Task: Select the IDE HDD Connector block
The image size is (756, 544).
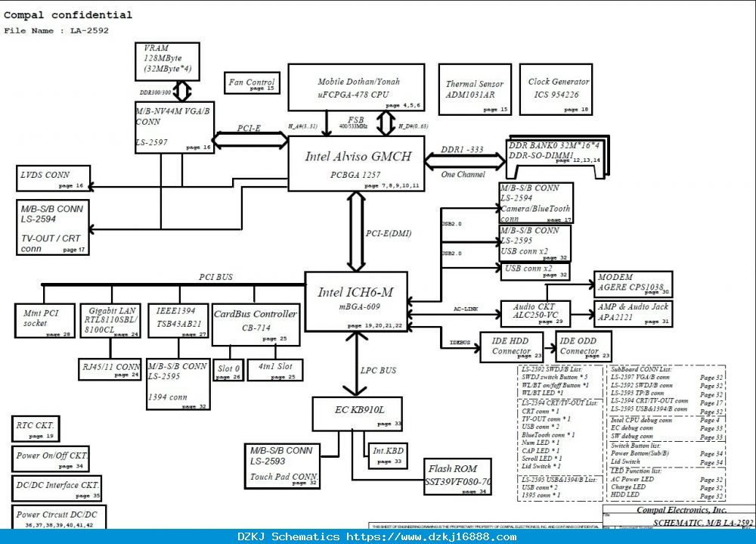Action: coord(512,347)
